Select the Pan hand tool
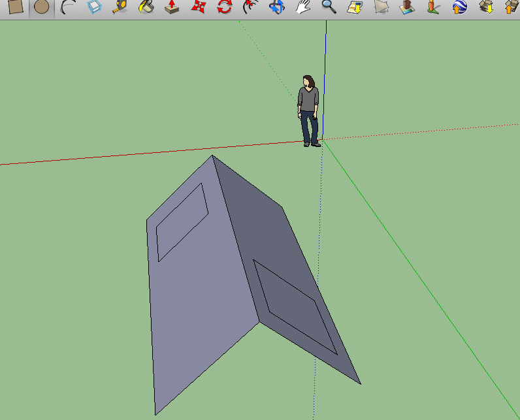Screen dimensions: 520x420 tap(302, 7)
